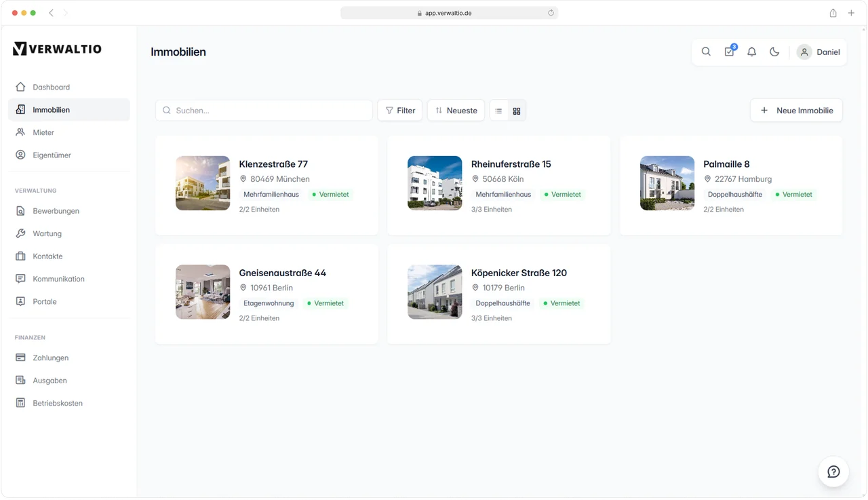Reload page using address bar refresh icon
Screen dimensions: 868x500
[551, 13]
